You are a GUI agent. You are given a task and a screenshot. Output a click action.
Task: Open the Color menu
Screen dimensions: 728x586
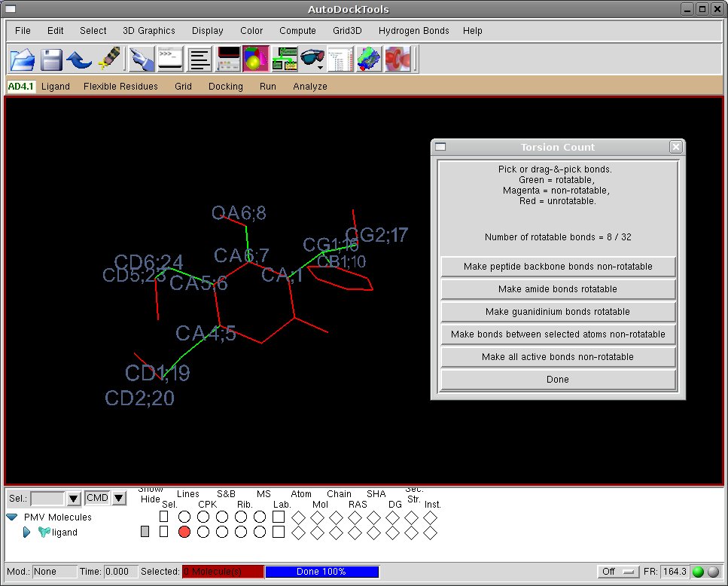click(x=251, y=31)
